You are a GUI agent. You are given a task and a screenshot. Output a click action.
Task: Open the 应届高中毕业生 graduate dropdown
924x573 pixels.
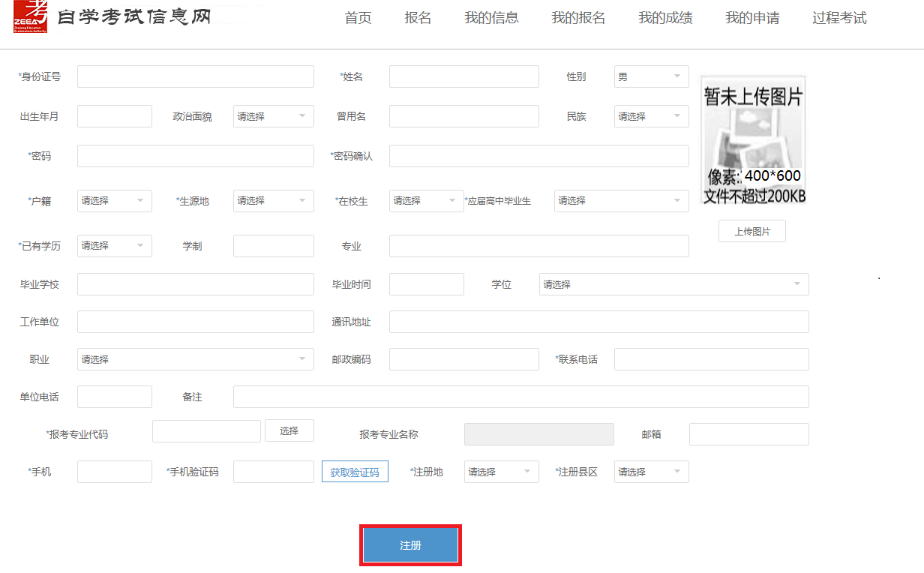620,200
